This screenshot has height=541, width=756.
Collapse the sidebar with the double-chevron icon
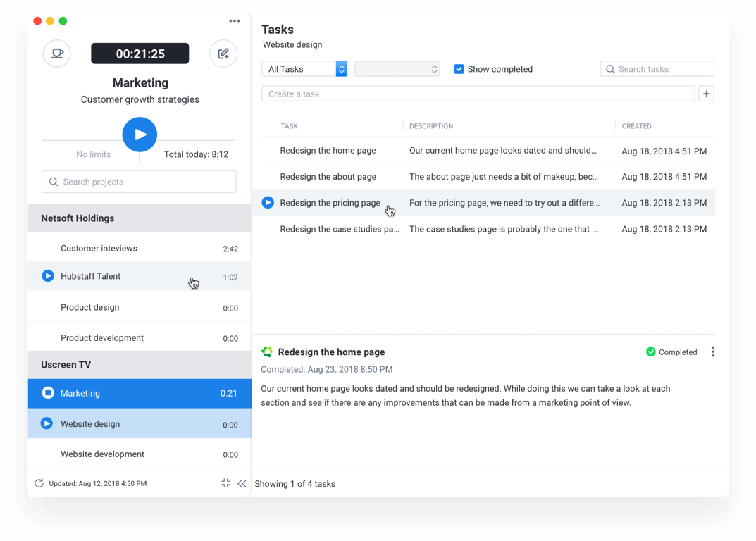coord(242,483)
